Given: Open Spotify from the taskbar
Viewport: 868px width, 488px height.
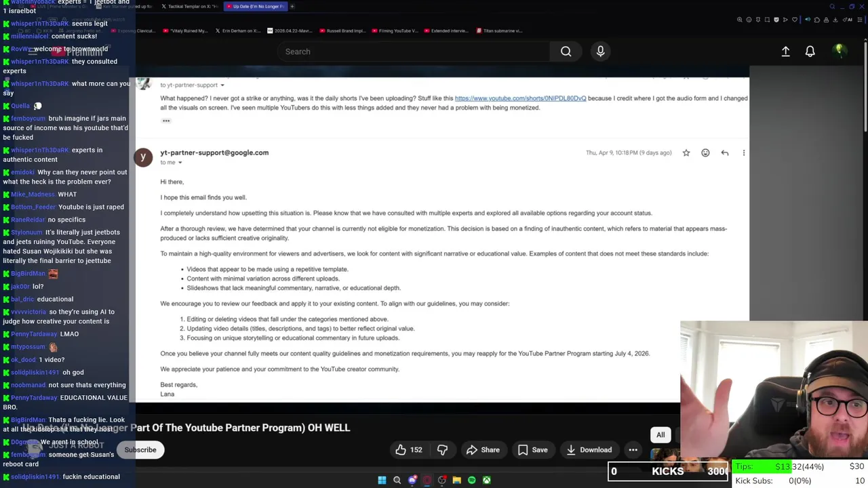Looking at the screenshot, I should click(x=472, y=480).
